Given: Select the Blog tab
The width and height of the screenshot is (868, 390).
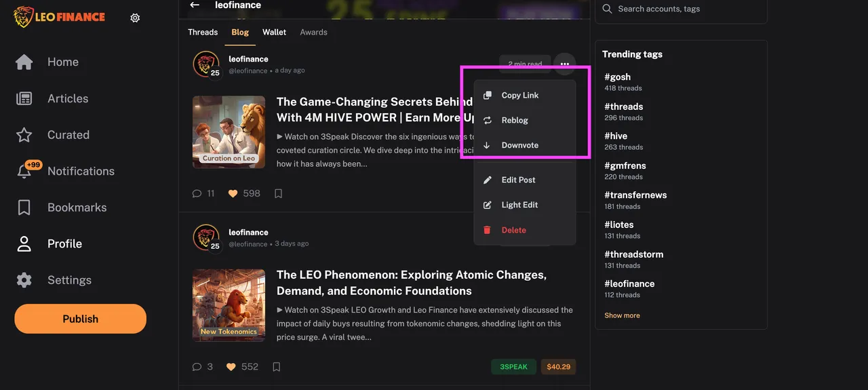Looking at the screenshot, I should click(240, 32).
